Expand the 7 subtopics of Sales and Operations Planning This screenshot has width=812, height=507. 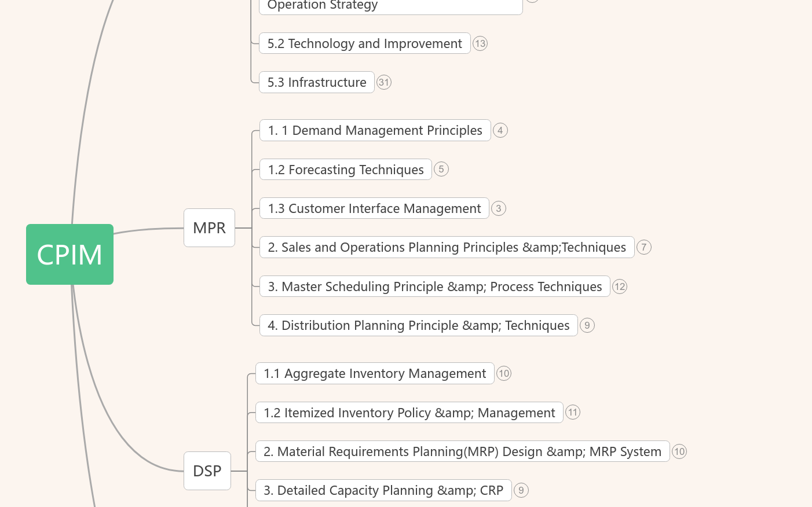coord(644,248)
